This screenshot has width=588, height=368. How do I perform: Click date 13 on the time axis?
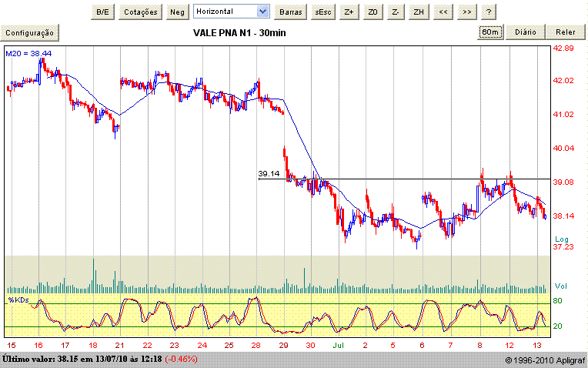tap(537, 345)
